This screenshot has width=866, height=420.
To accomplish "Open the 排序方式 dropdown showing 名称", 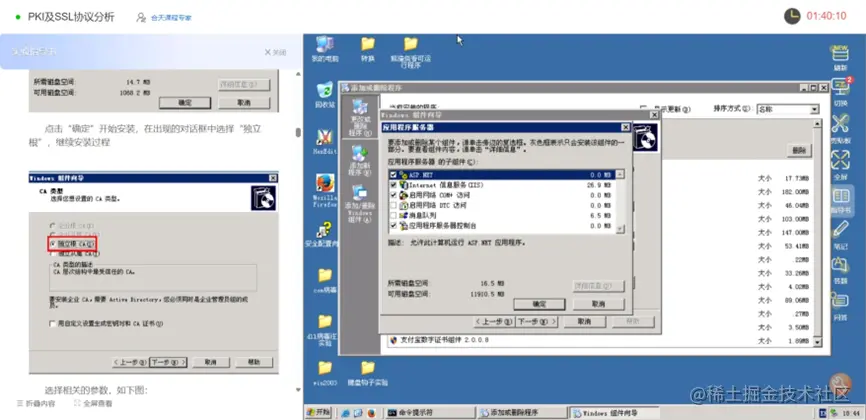I will (788, 109).
